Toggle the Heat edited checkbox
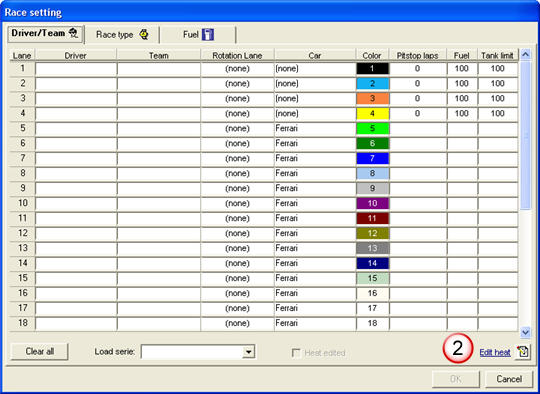 pos(296,353)
